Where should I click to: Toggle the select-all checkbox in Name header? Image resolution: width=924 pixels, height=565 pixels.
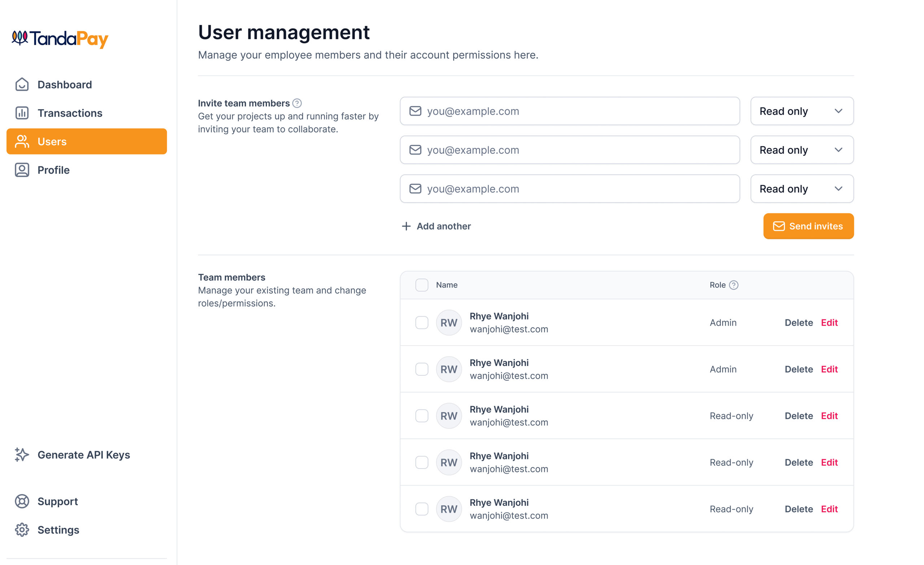(422, 285)
